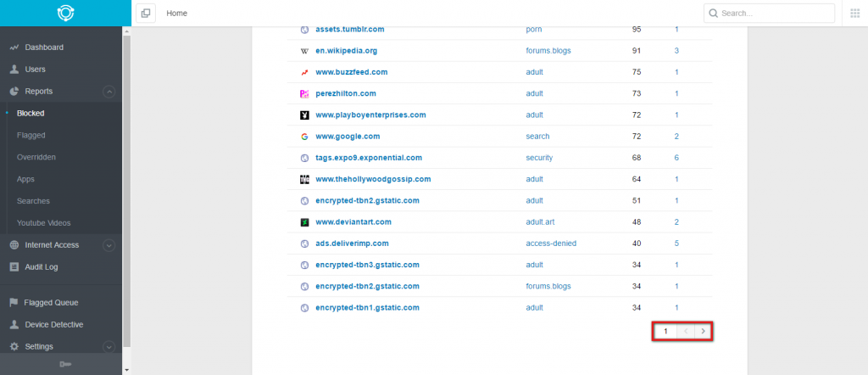Click the Reports pie chart icon
868x375 pixels.
pos(14,92)
